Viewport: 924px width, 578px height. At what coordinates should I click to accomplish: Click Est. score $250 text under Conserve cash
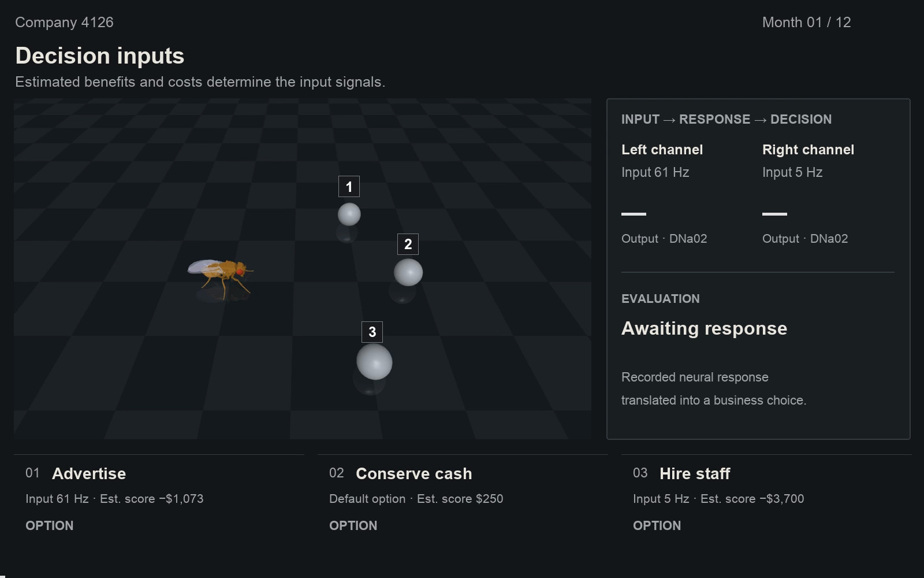(x=460, y=499)
